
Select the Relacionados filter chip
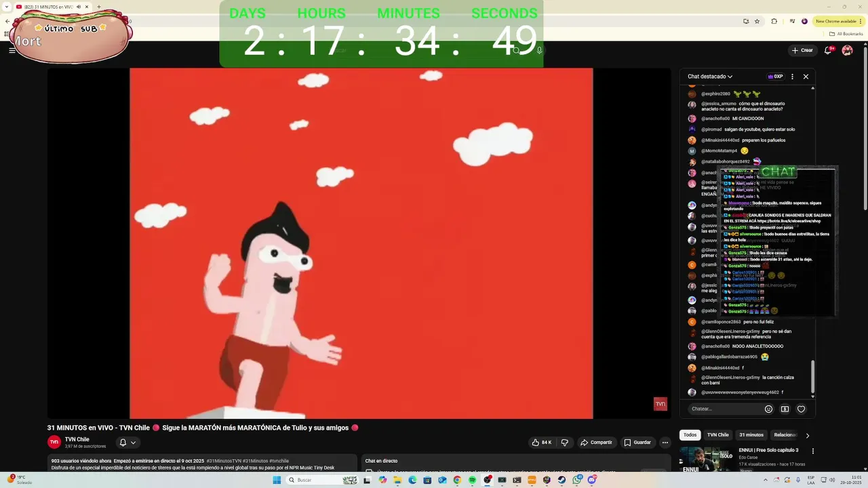pos(785,435)
